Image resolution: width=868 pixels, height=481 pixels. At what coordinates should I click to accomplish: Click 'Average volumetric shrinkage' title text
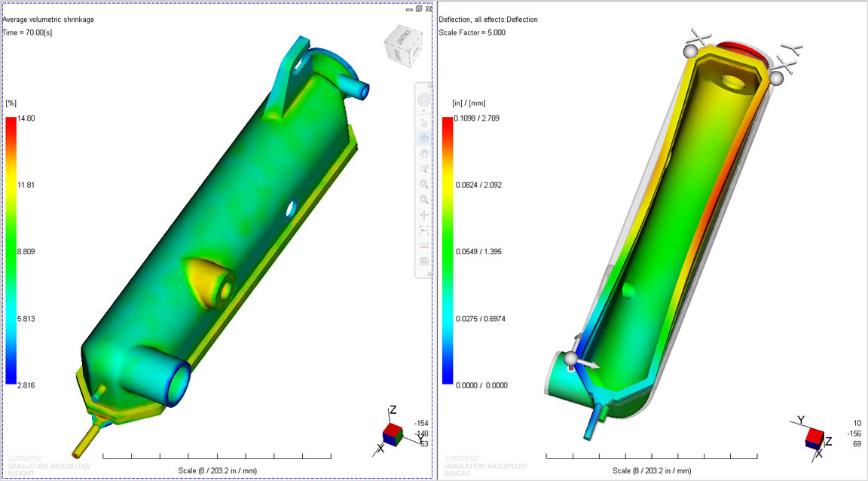coord(48,20)
